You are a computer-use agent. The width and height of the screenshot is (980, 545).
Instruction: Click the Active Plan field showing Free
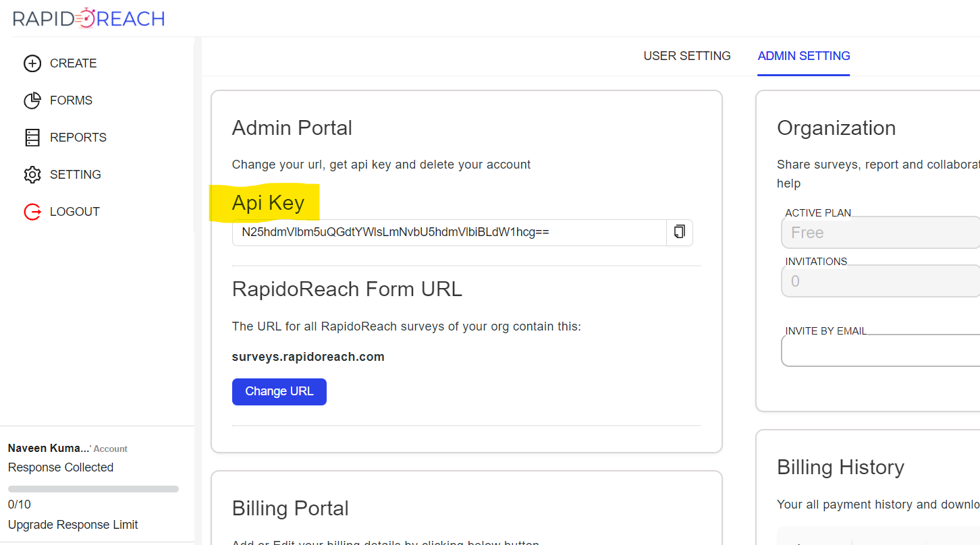pyautogui.click(x=881, y=233)
